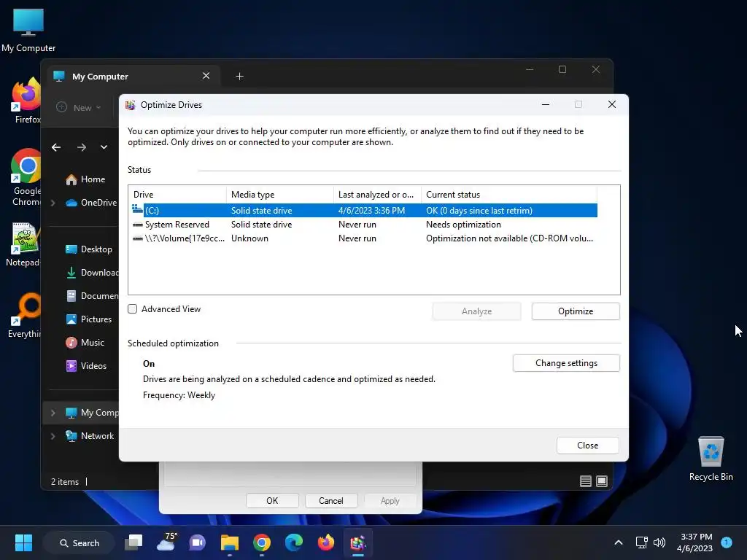Expand the Network tree node

point(53,436)
